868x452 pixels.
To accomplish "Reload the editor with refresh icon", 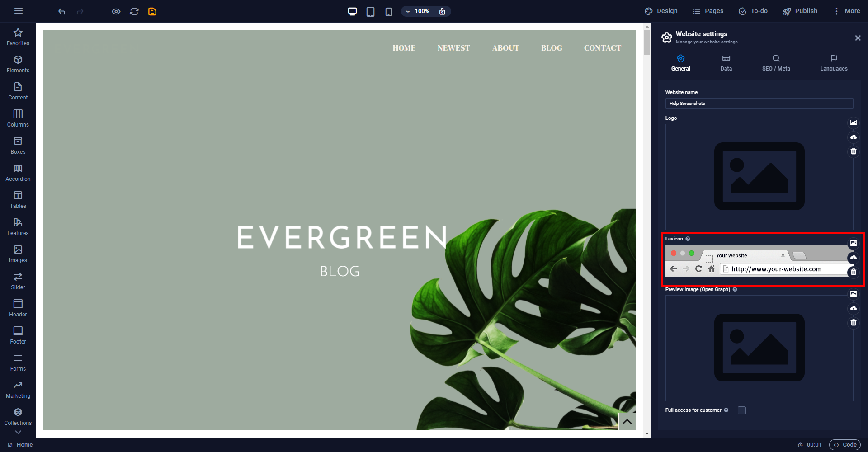I will coord(134,11).
